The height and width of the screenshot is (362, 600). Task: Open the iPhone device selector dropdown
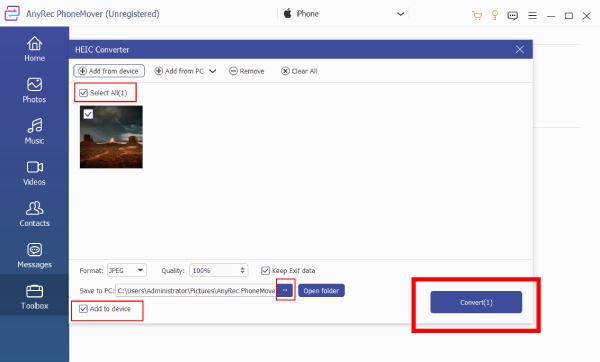[x=344, y=14]
